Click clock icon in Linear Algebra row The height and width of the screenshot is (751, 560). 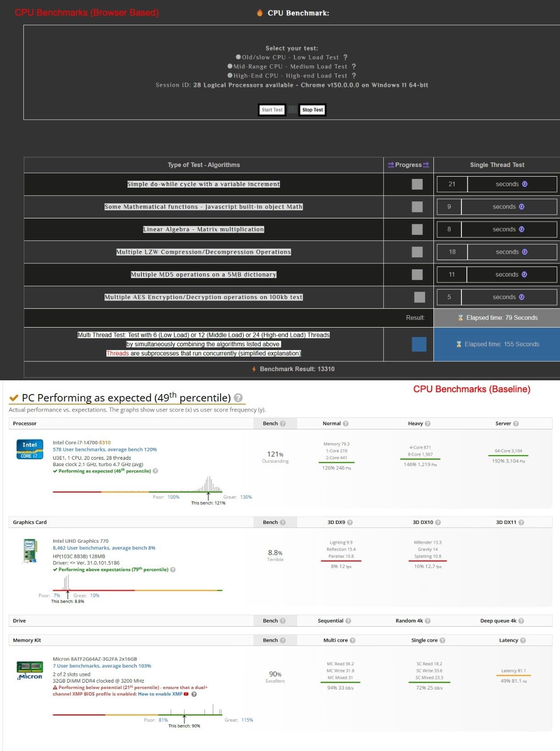coord(521,229)
